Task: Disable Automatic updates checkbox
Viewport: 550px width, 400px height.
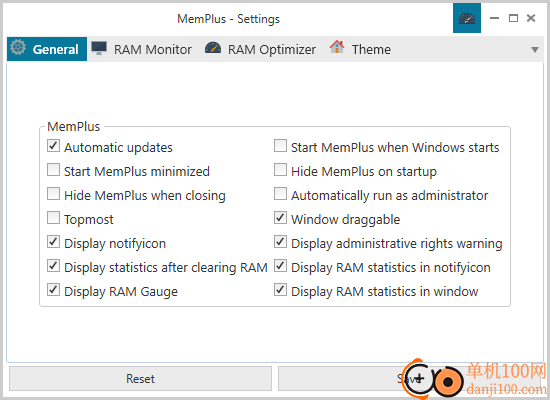Action: click(53, 146)
